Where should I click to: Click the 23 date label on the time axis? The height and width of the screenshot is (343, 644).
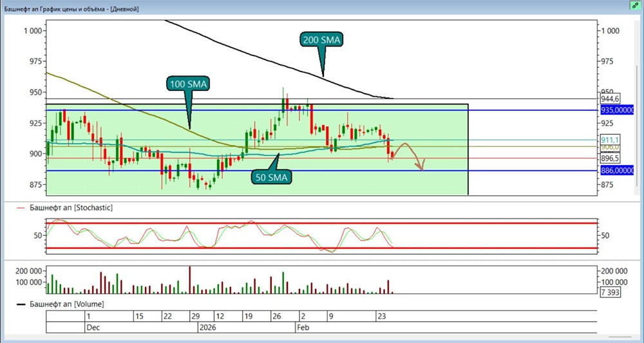point(382,317)
